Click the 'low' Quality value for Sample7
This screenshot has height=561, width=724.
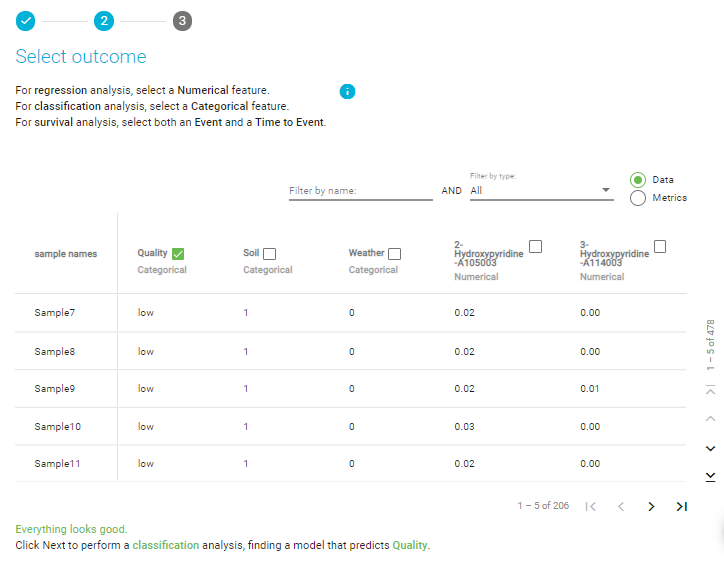(x=145, y=313)
